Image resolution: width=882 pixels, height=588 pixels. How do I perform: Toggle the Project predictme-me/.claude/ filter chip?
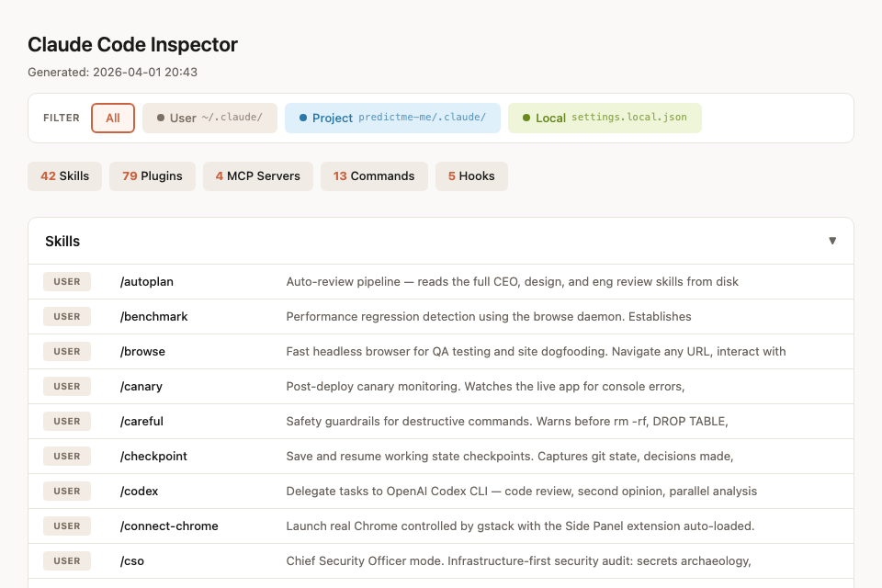392,118
